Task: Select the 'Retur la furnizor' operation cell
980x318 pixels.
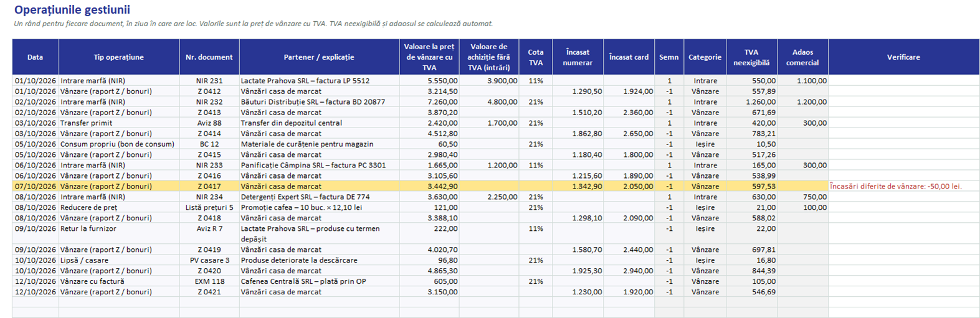Action: (119, 234)
